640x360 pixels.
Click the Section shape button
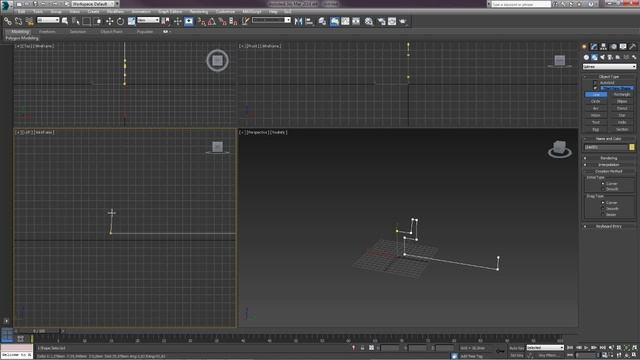pos(622,129)
